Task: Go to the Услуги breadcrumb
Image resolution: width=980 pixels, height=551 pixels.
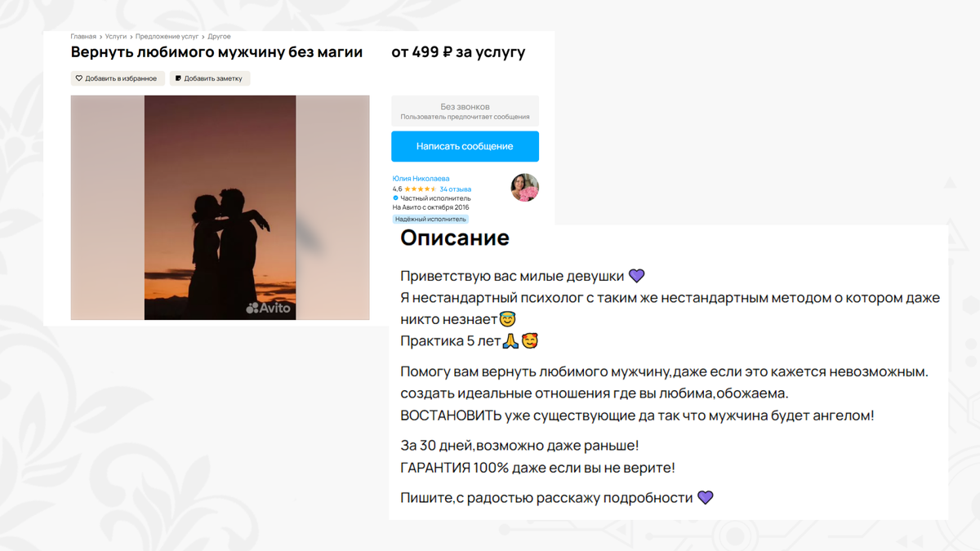Action: [x=116, y=37]
